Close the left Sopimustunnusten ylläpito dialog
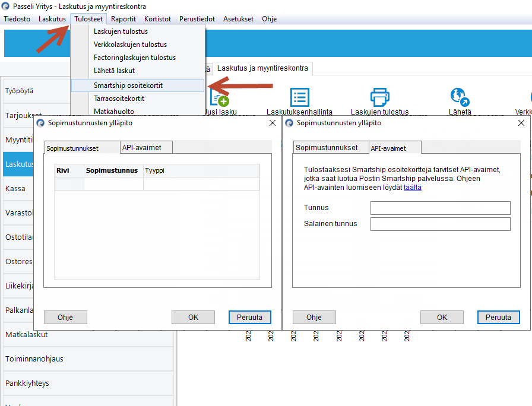532x406 pixels. (x=273, y=123)
